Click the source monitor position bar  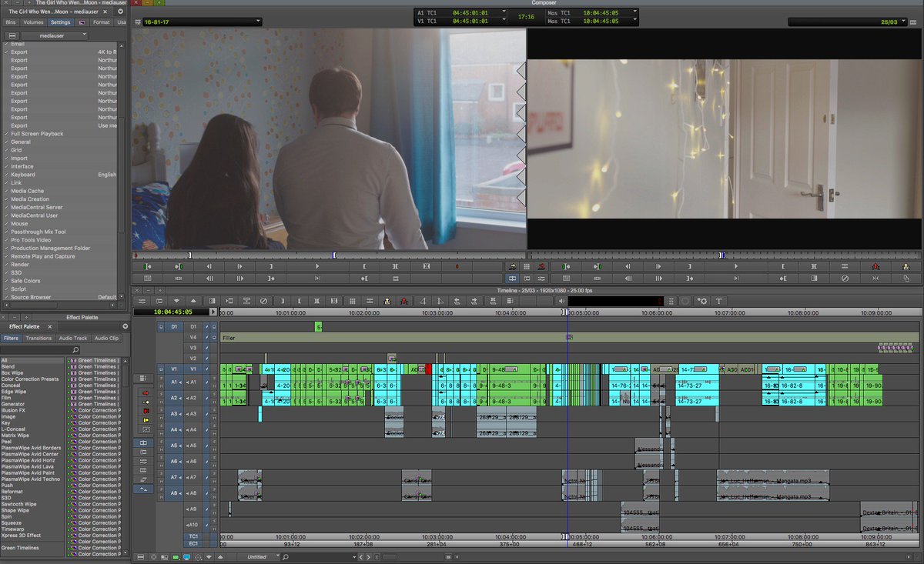point(328,255)
